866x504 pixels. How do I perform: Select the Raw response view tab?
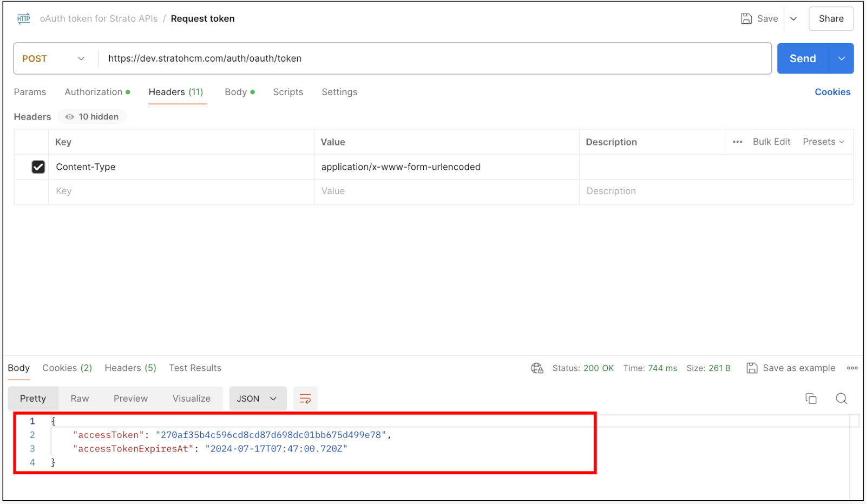point(80,399)
